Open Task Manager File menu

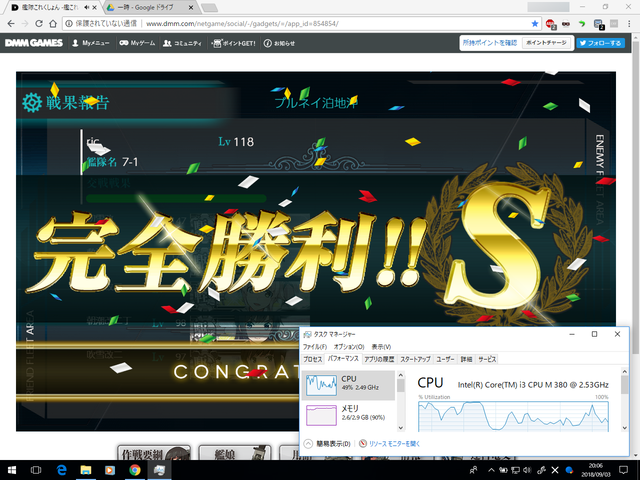[x=314, y=347]
